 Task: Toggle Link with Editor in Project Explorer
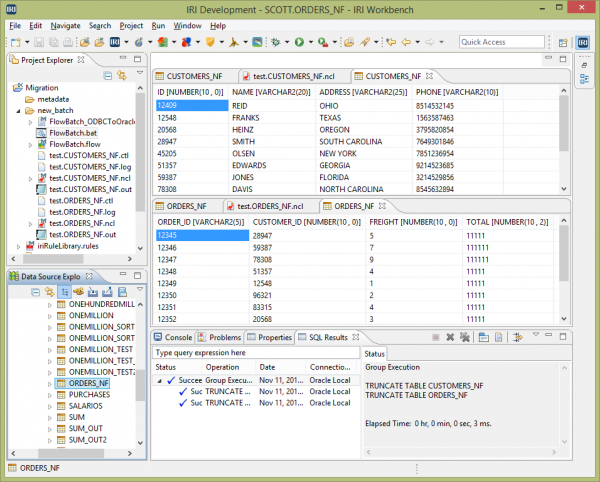[x=122, y=76]
